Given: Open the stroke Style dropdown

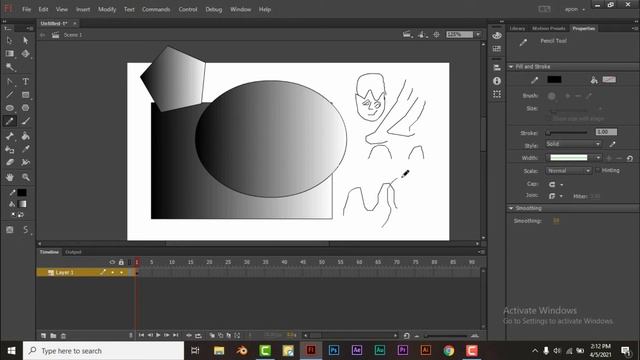Looking at the screenshot, I should (x=573, y=144).
